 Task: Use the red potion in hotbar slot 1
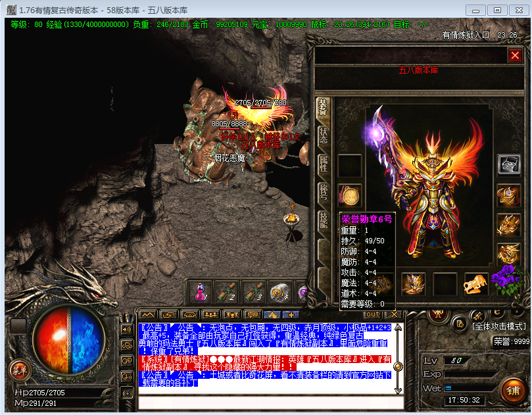[201, 292]
